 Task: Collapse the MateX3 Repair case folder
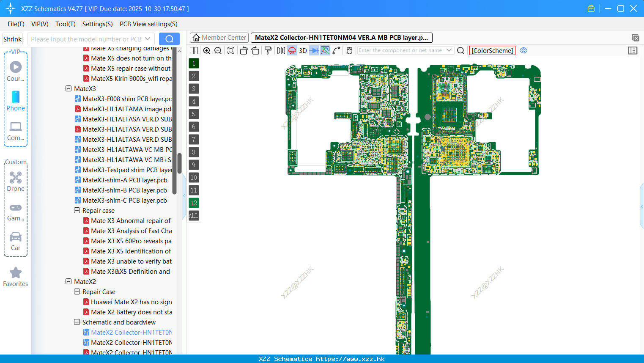[x=77, y=211]
